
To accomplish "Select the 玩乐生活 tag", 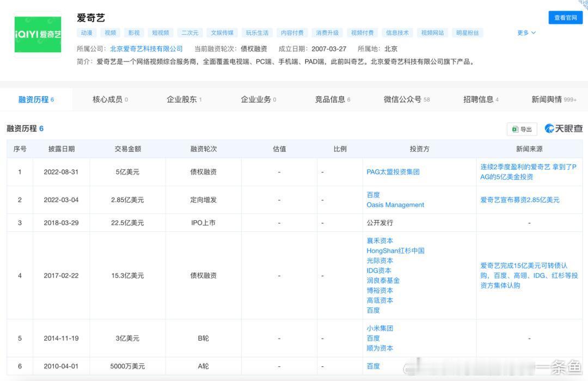I will pos(257,33).
